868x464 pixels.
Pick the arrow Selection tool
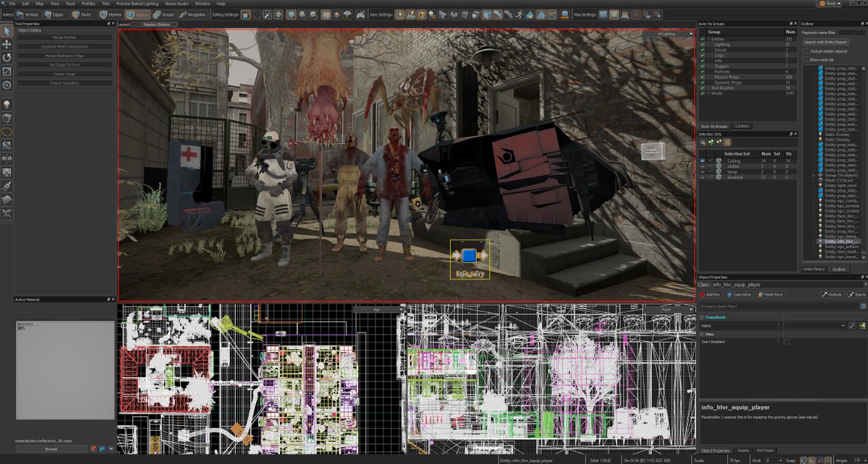pos(7,31)
